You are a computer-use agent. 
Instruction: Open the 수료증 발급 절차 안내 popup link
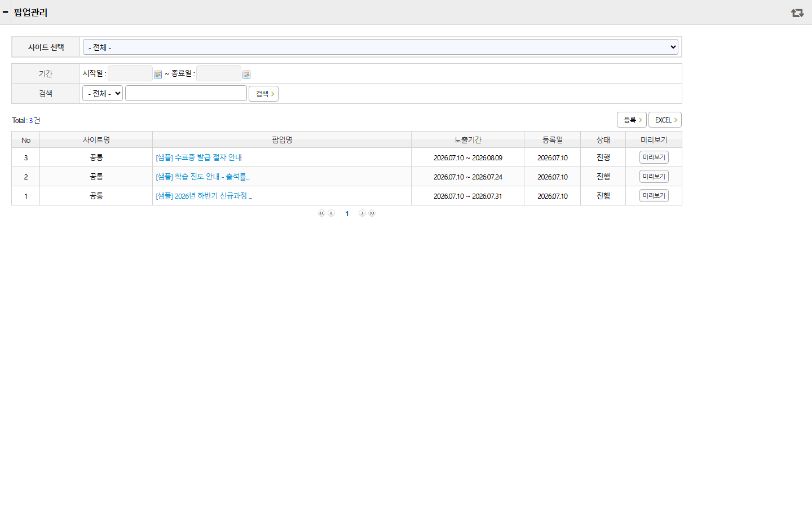(198, 157)
